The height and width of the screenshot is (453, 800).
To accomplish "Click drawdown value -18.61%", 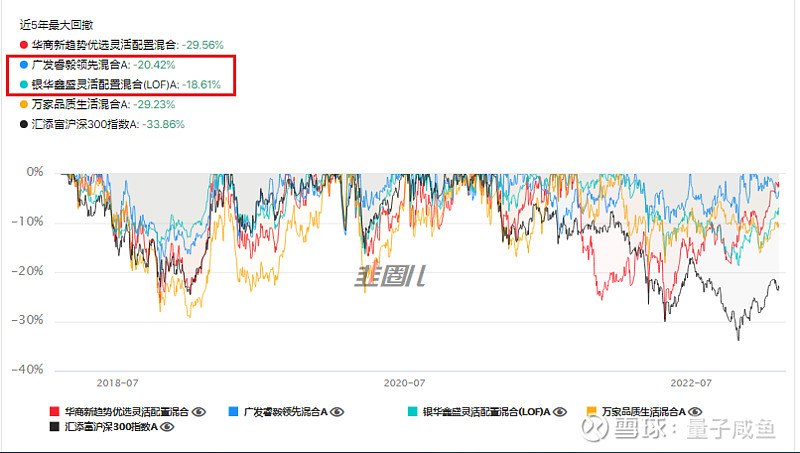I will point(202,85).
